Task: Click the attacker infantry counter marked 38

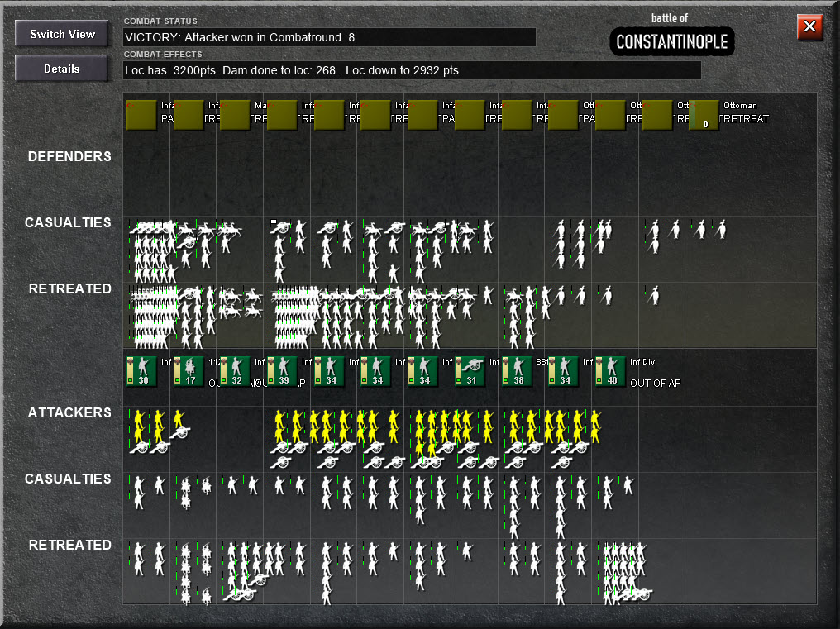Action: 518,371
